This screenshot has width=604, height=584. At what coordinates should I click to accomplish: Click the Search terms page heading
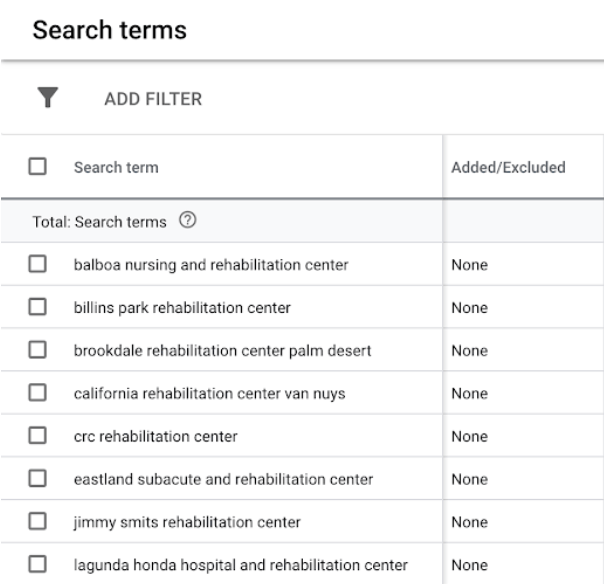[110, 30]
